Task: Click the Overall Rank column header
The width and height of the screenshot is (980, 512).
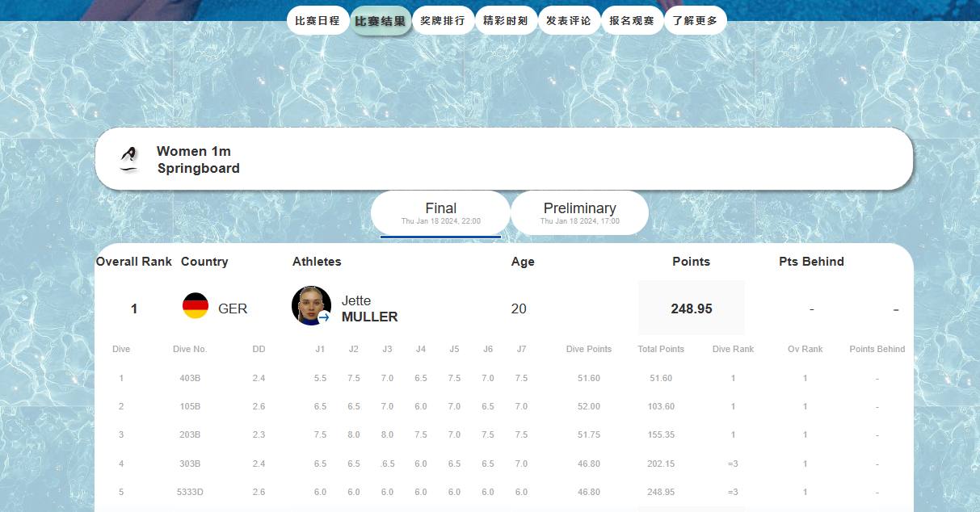Action: (134, 262)
